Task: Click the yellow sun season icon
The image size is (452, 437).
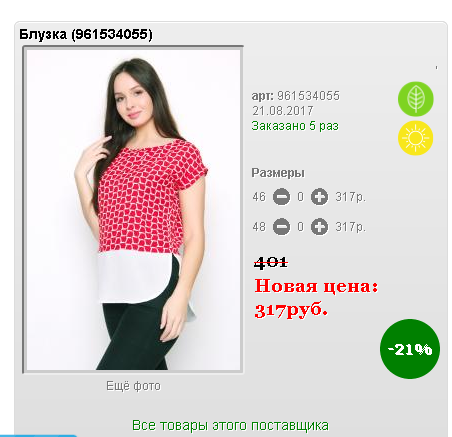Action: [x=416, y=138]
